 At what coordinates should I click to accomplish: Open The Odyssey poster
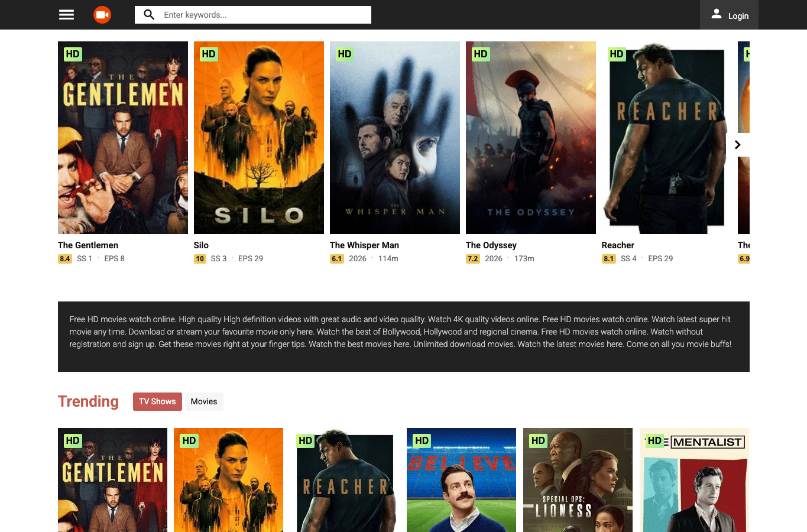[531, 138]
